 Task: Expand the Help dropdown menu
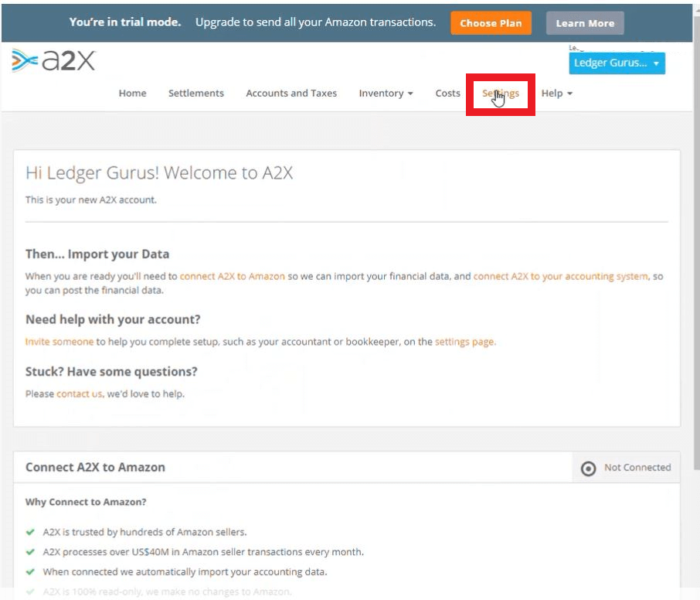click(557, 93)
